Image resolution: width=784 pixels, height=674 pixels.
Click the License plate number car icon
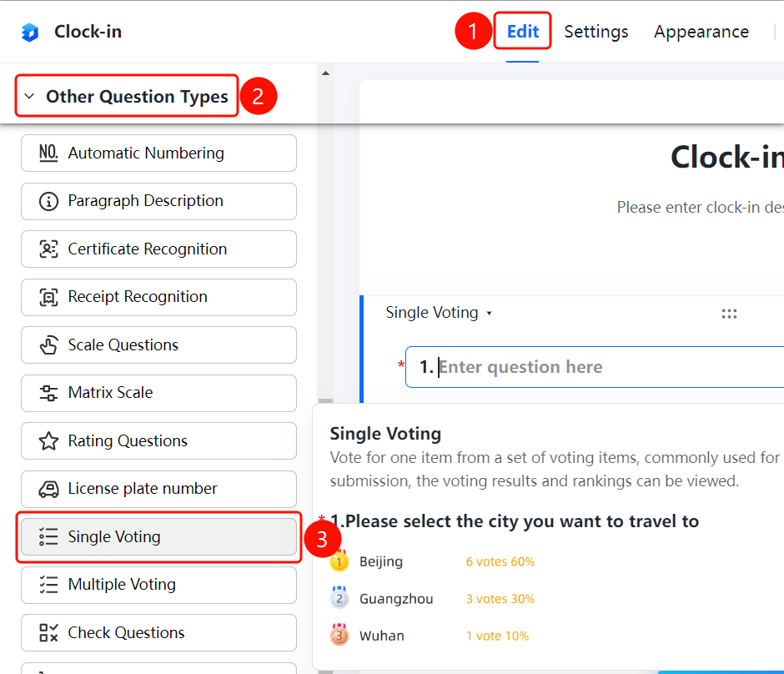pos(48,489)
